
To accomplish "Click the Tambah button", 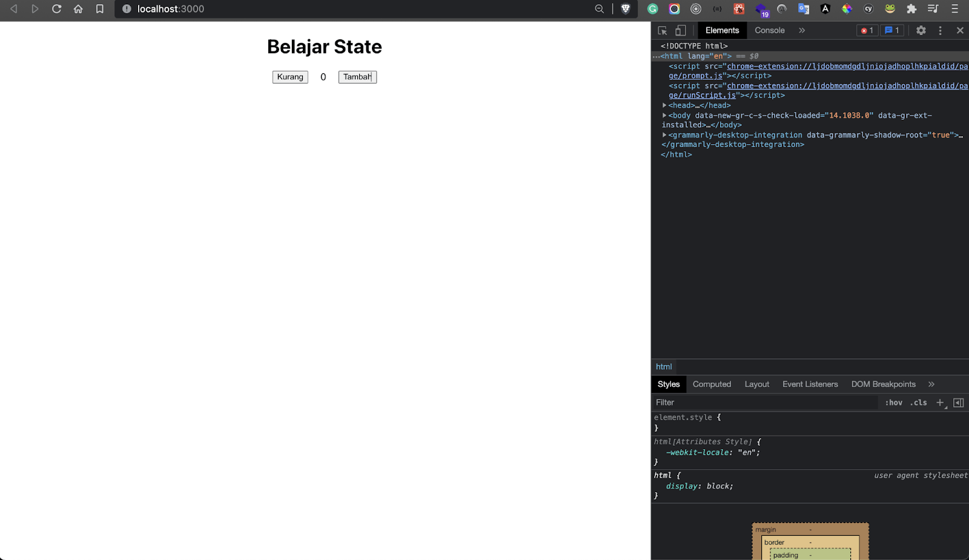I will point(357,77).
